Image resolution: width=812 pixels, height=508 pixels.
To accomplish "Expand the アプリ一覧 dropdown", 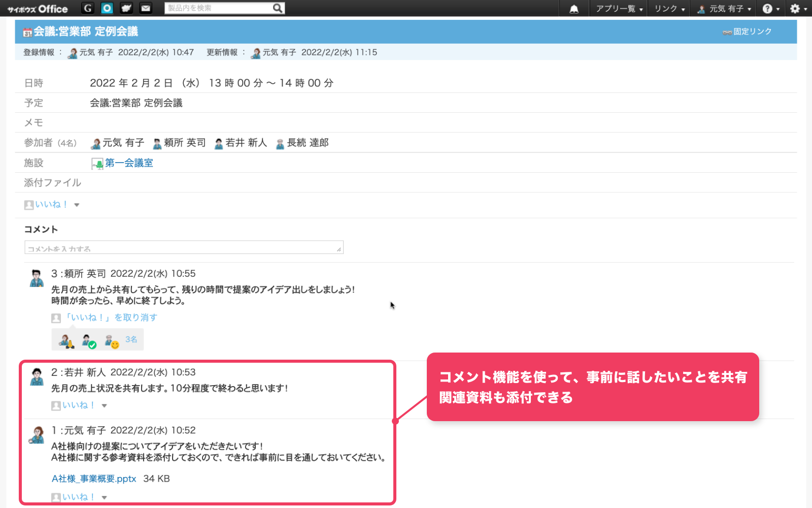I will [619, 9].
